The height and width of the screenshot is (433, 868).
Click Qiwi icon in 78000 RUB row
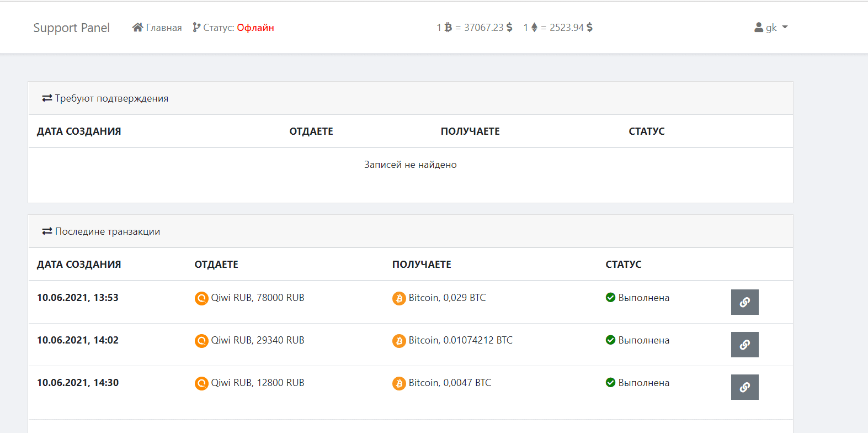tap(201, 298)
